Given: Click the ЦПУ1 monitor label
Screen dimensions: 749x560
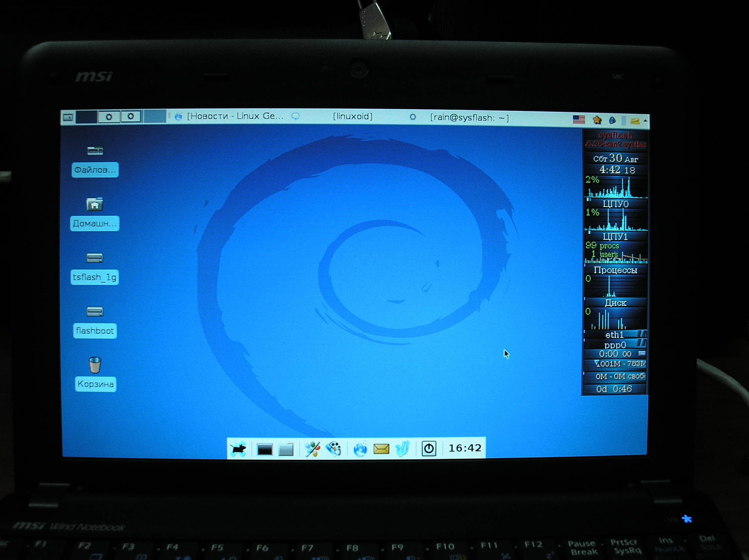Looking at the screenshot, I should tap(615, 236).
